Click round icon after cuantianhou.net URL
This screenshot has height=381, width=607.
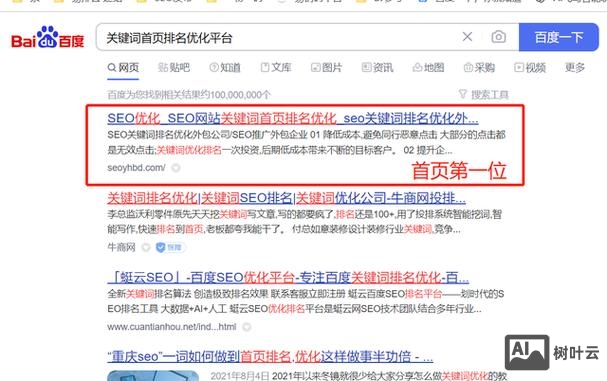tap(247, 327)
